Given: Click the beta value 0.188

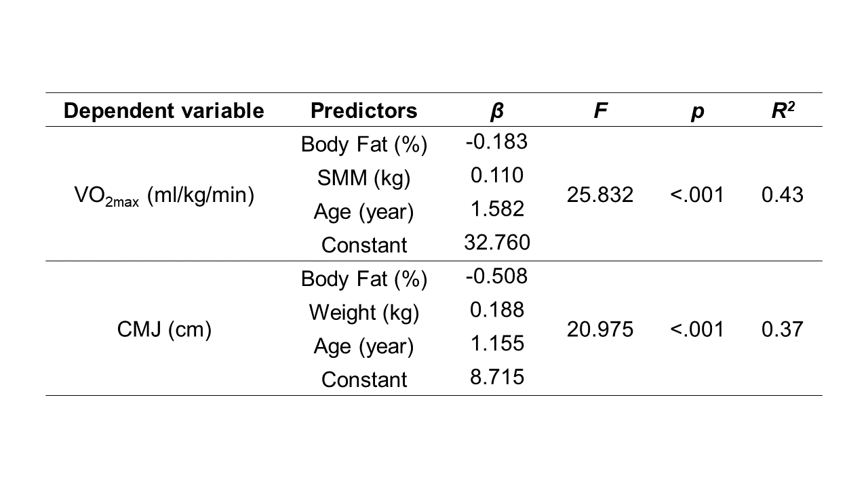Looking at the screenshot, I should (496, 310).
